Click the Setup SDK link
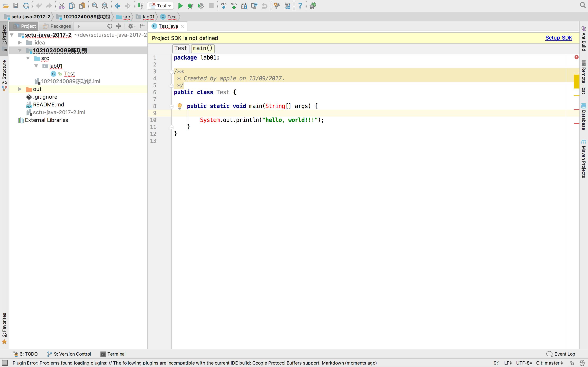Image resolution: width=588 pixels, height=367 pixels. click(x=558, y=38)
